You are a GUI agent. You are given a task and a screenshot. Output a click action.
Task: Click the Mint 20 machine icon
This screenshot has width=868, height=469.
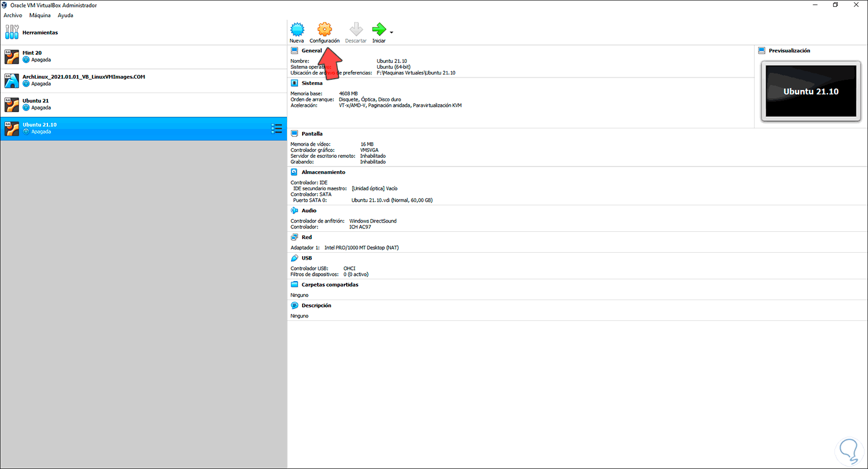tap(12, 56)
